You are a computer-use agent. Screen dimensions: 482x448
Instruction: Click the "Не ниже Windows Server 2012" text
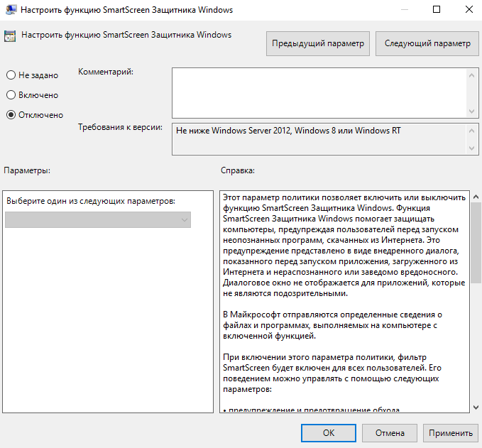[x=288, y=131]
